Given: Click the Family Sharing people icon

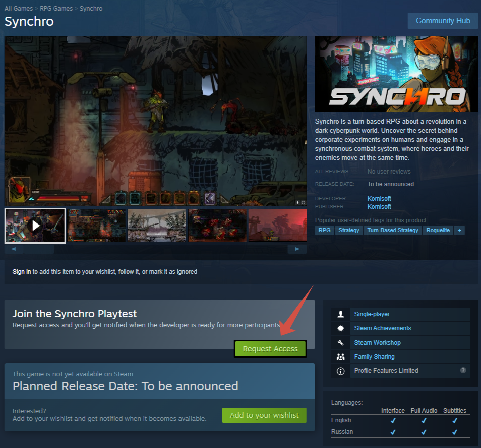Looking at the screenshot, I should 340,357.
